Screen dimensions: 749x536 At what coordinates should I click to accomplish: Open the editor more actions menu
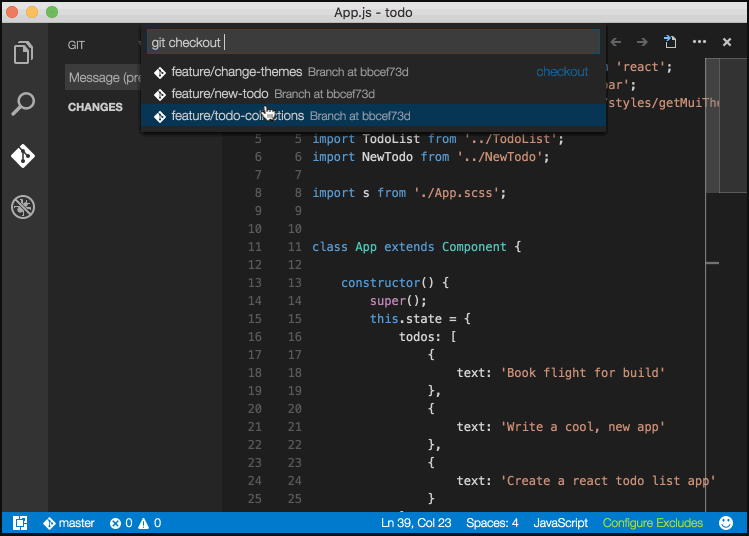699,42
